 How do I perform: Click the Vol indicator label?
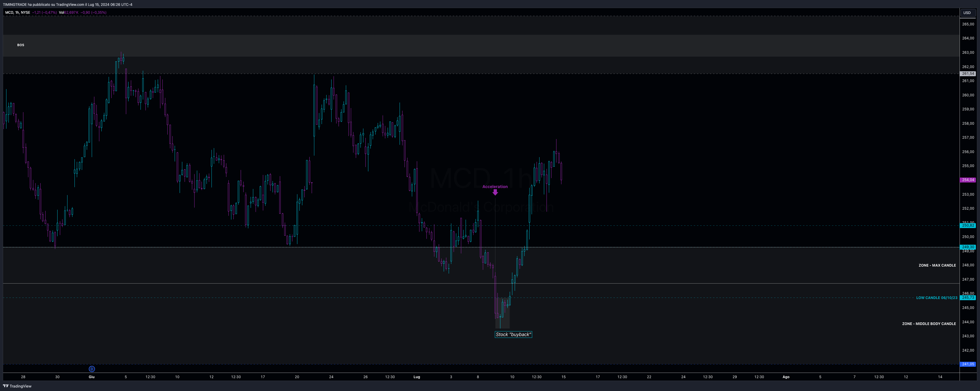coord(61,13)
